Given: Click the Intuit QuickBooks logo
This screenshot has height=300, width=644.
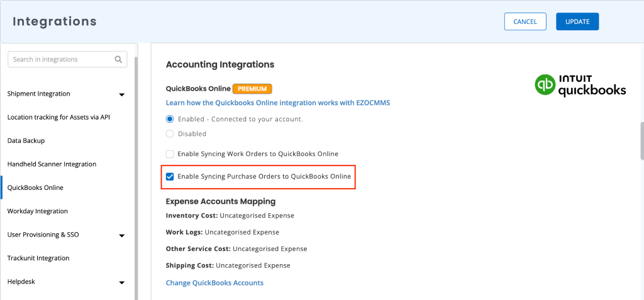Looking at the screenshot, I should pyautogui.click(x=580, y=86).
